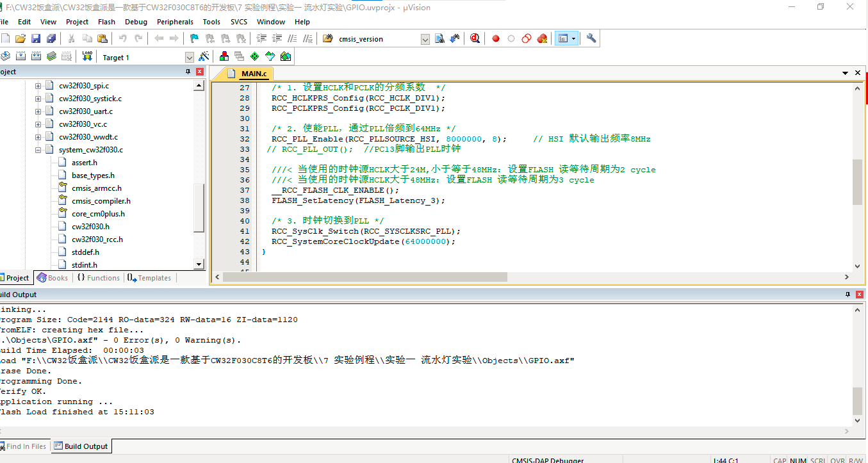The image size is (868, 463).
Task: Open the Debug menu
Action: click(x=136, y=22)
